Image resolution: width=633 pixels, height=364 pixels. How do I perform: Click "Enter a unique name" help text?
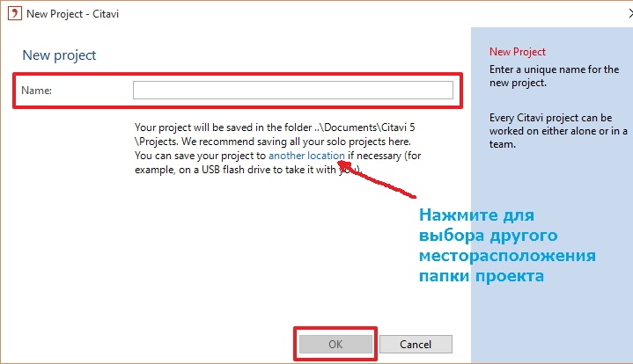(554, 76)
